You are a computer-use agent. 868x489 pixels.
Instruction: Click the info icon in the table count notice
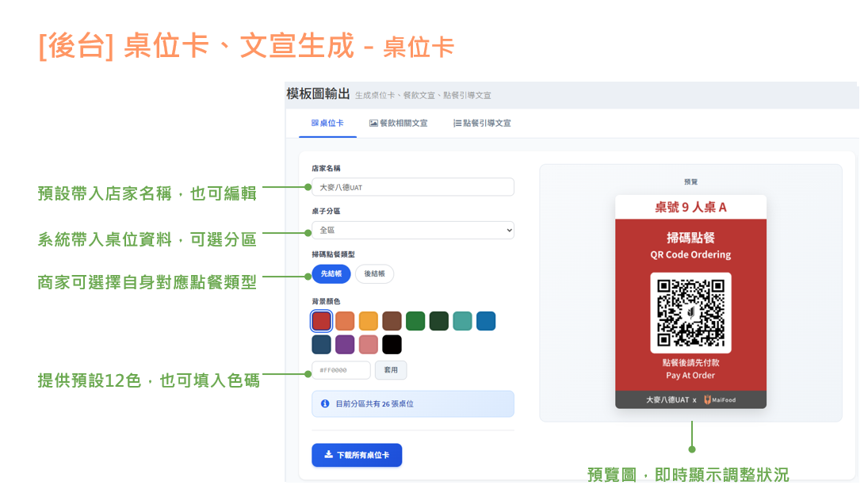325,403
